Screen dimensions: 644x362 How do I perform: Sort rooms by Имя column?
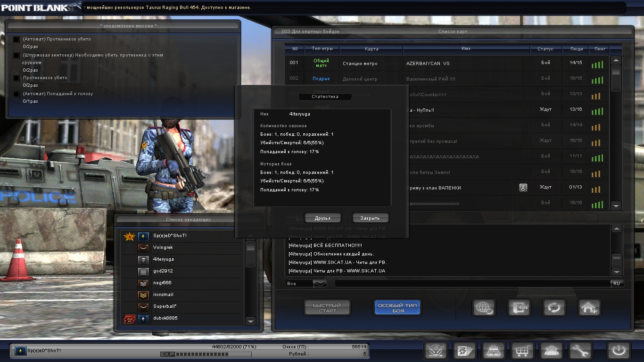pyautogui.click(x=466, y=49)
